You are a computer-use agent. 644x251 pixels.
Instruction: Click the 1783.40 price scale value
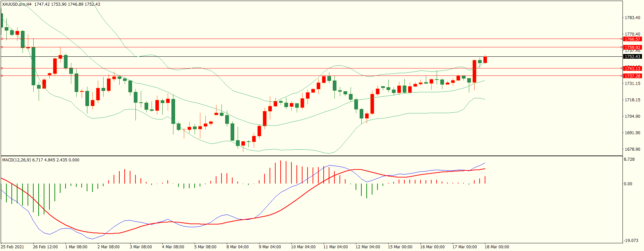632,18
